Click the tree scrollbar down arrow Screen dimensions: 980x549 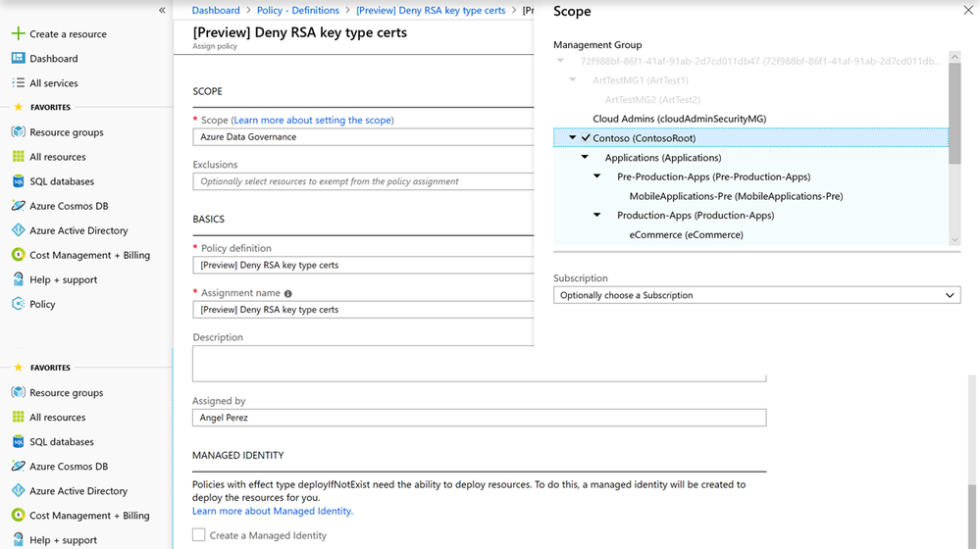[954, 239]
